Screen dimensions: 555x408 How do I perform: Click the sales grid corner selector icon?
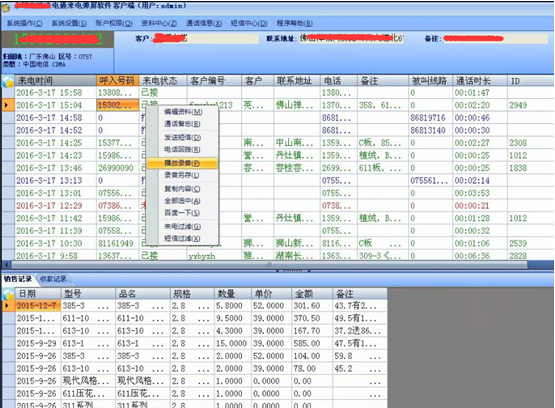tap(8, 294)
